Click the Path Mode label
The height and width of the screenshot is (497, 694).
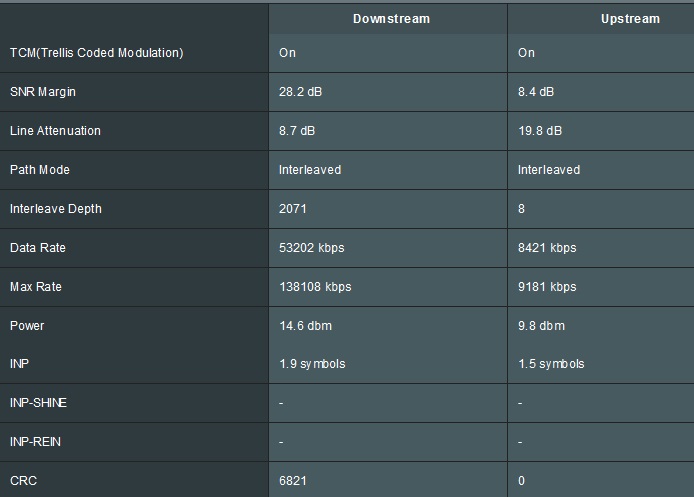[40, 170]
